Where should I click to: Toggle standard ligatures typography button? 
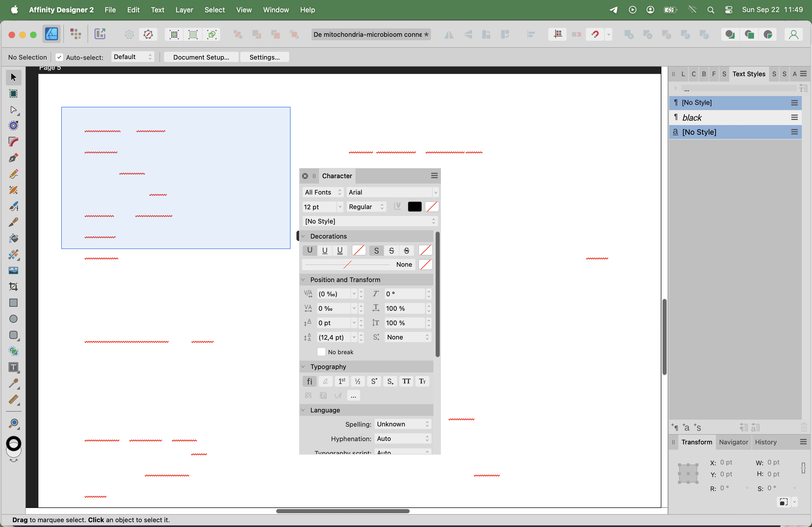tap(309, 381)
